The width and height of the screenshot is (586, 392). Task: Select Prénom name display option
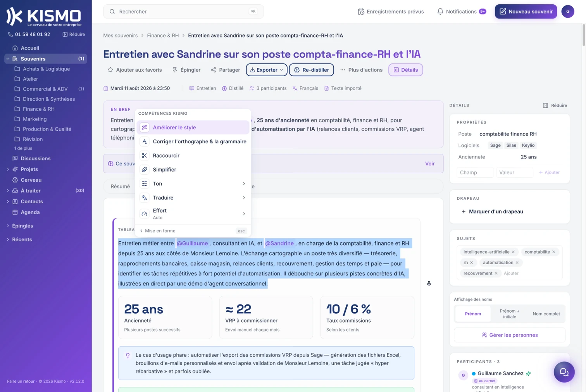473,314
